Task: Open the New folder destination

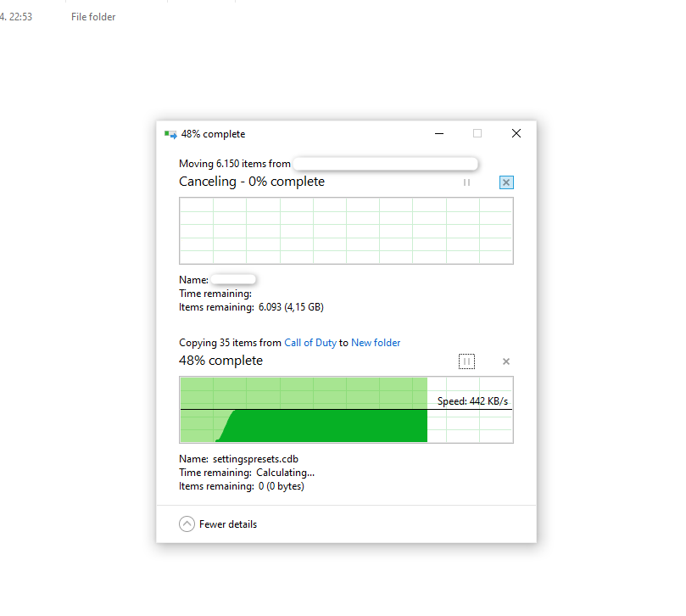Action: pyautogui.click(x=376, y=342)
